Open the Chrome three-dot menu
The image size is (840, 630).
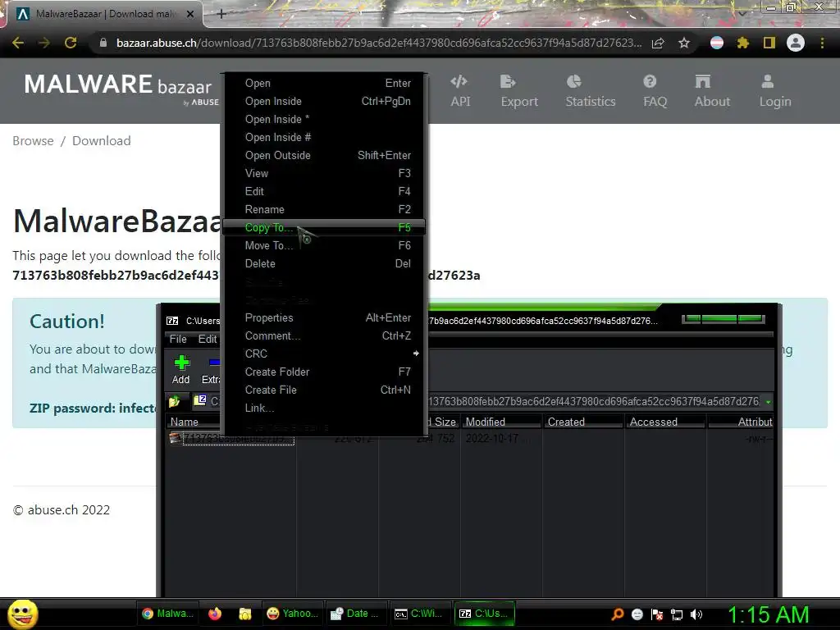point(822,43)
